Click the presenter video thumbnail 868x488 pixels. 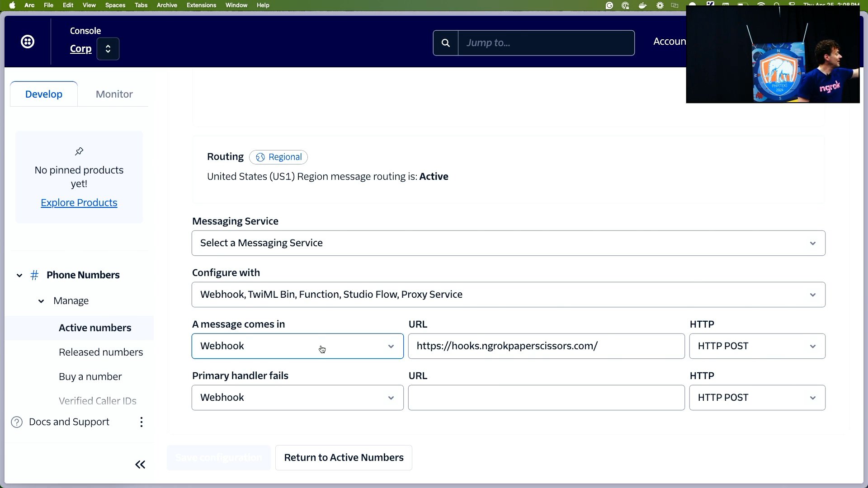773,54
